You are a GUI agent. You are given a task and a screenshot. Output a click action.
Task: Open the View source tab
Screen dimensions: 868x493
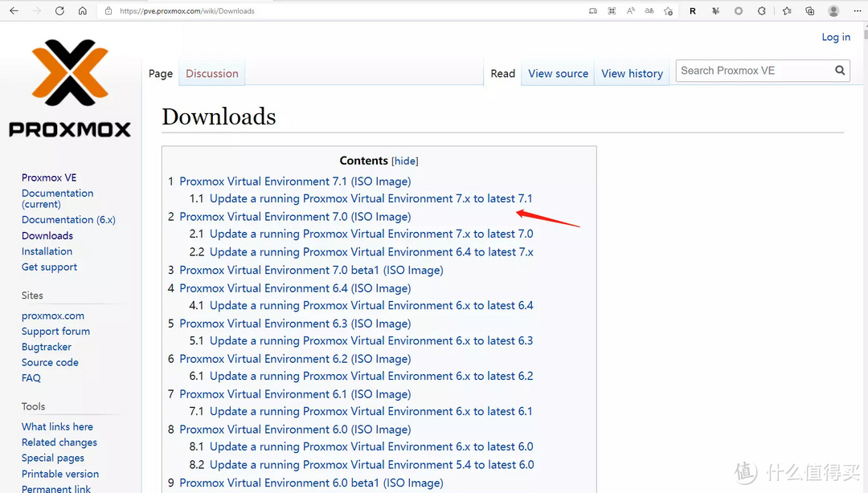(558, 74)
